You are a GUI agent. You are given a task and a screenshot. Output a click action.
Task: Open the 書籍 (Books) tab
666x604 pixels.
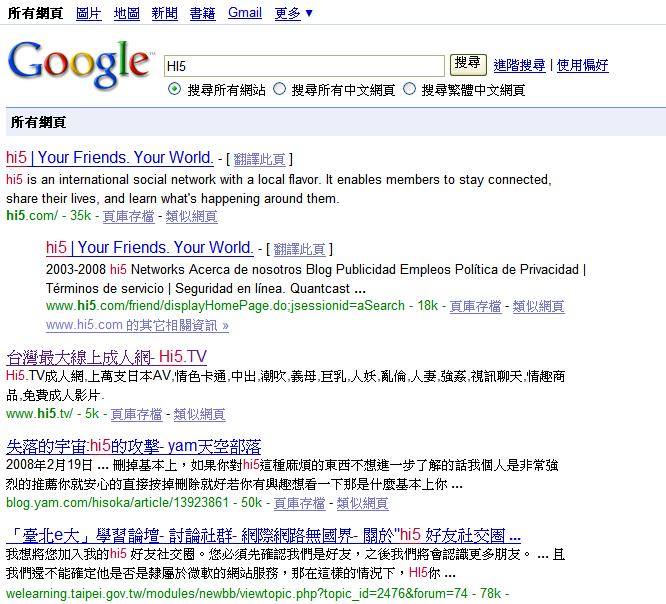(x=202, y=13)
